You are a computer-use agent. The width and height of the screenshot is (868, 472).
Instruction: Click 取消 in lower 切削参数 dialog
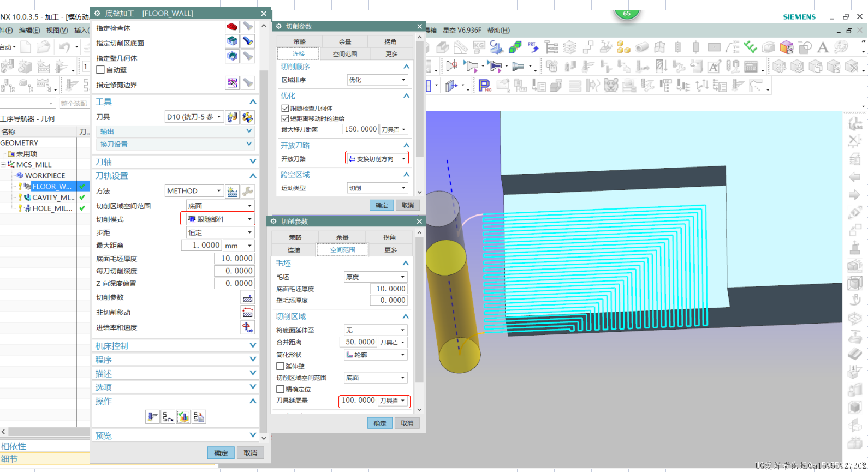tap(407, 423)
